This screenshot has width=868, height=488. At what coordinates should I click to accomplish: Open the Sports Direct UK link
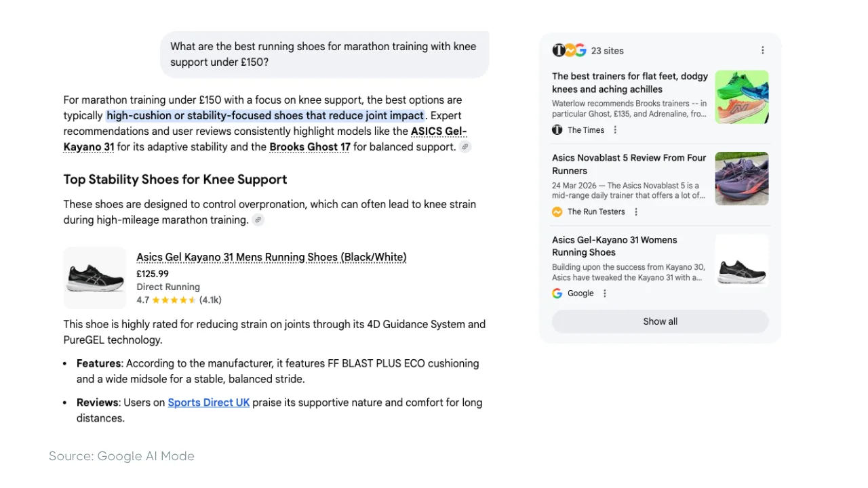(x=208, y=402)
